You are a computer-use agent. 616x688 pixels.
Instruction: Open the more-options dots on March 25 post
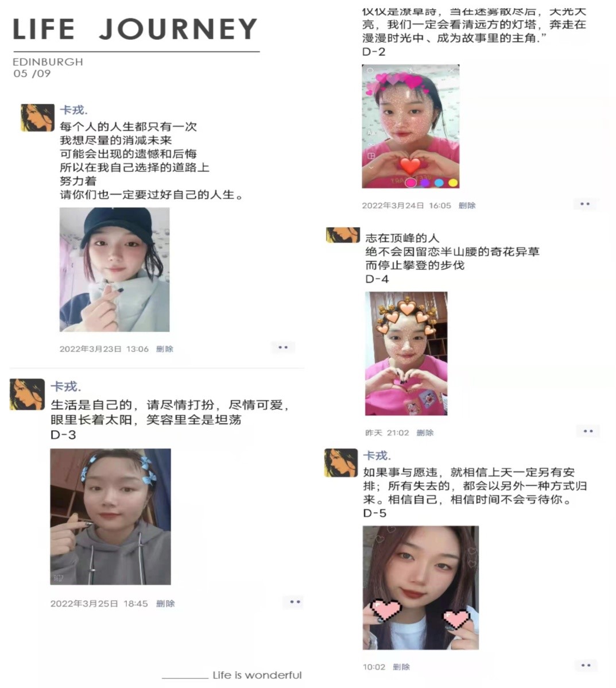point(295,602)
